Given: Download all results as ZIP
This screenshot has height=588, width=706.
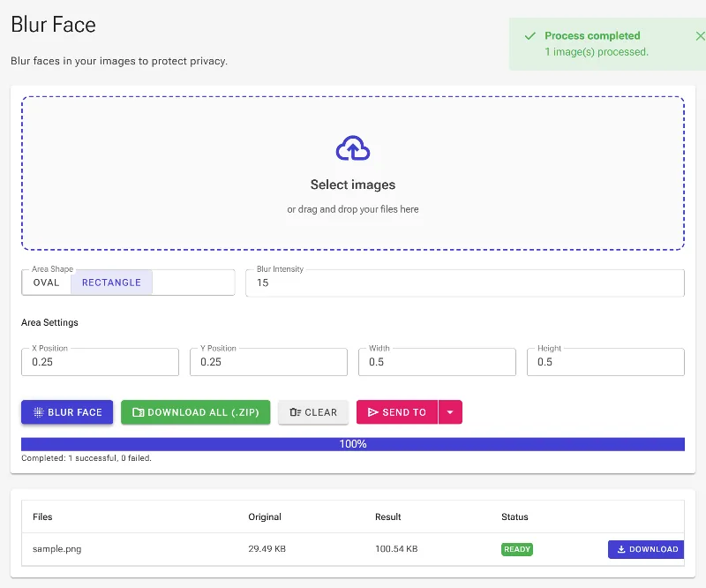Looking at the screenshot, I should (x=195, y=412).
